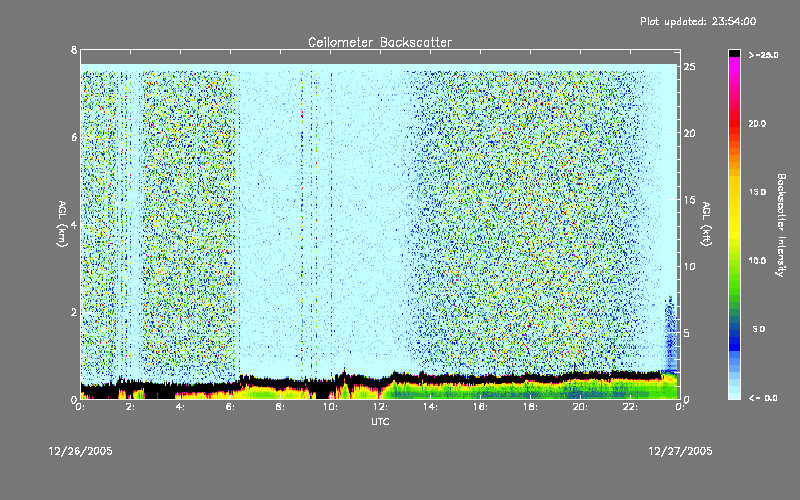
Task: Click the '15.0' colorbar tick label
Action: tap(757, 192)
